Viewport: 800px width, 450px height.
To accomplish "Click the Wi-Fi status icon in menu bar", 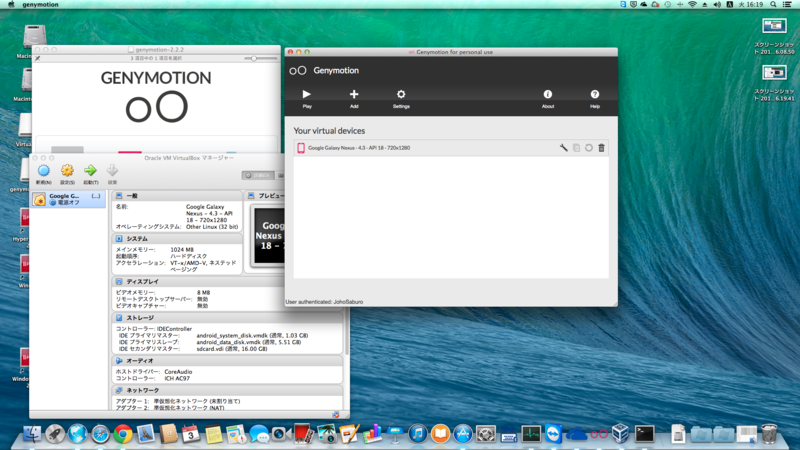I will [x=692, y=4].
